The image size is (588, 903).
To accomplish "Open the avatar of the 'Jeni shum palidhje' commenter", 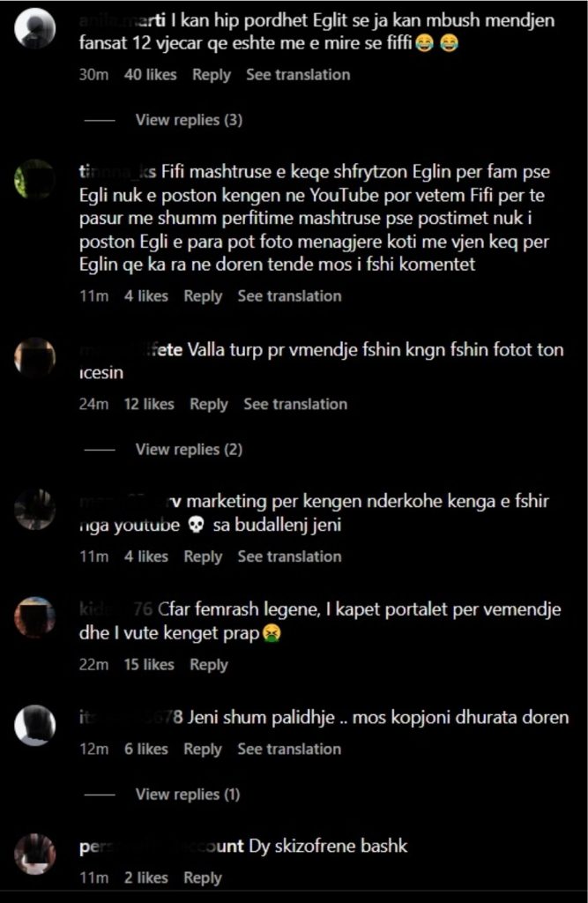I will click(34, 726).
